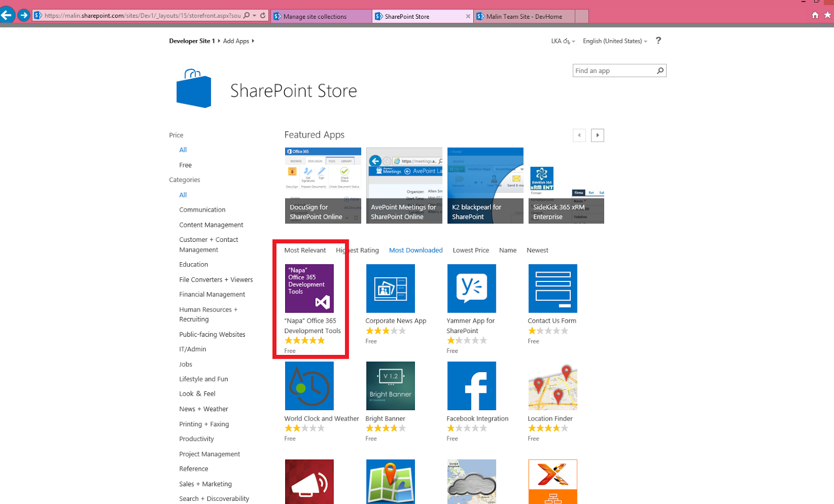Image resolution: width=834 pixels, height=504 pixels.
Task: Click the Add Apps breadcrumb link
Action: [x=236, y=41]
